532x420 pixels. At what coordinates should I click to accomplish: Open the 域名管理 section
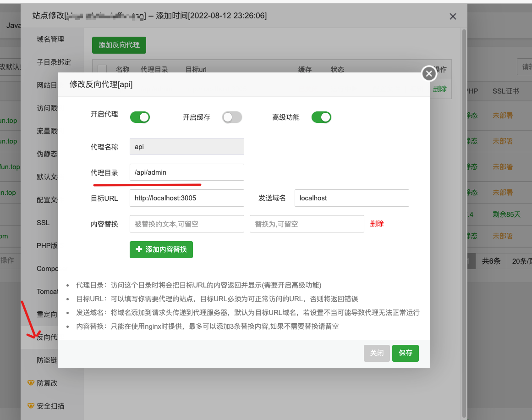[50, 39]
